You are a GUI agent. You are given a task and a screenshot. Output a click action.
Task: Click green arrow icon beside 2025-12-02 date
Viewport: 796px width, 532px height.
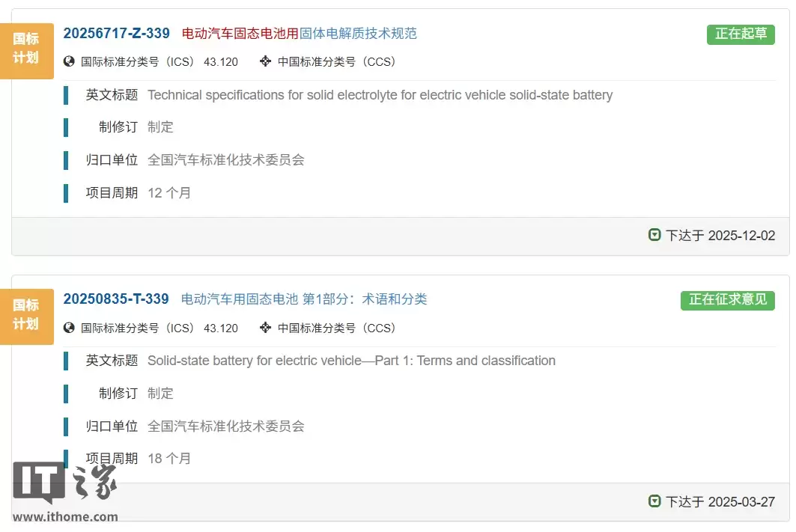pos(654,235)
